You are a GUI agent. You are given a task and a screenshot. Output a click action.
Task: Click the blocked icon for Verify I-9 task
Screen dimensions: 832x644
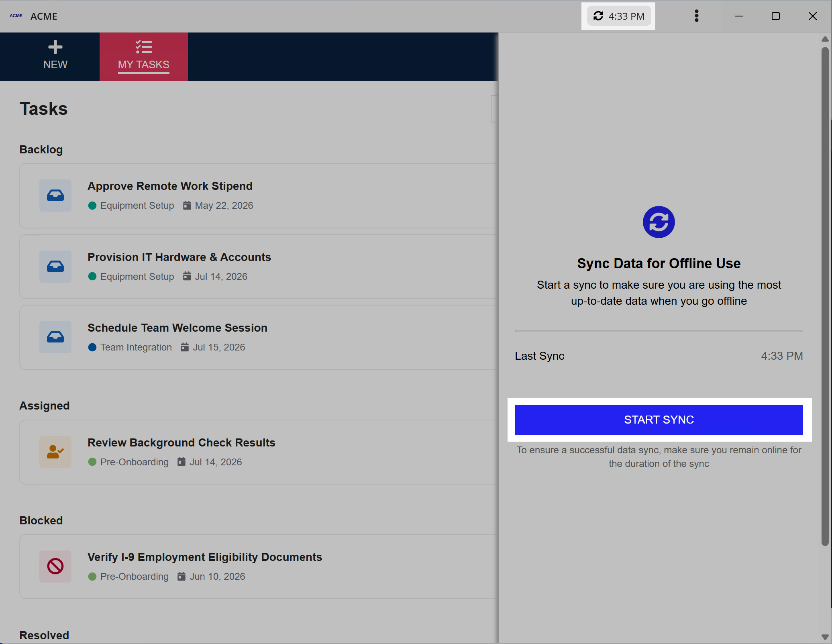(55, 567)
